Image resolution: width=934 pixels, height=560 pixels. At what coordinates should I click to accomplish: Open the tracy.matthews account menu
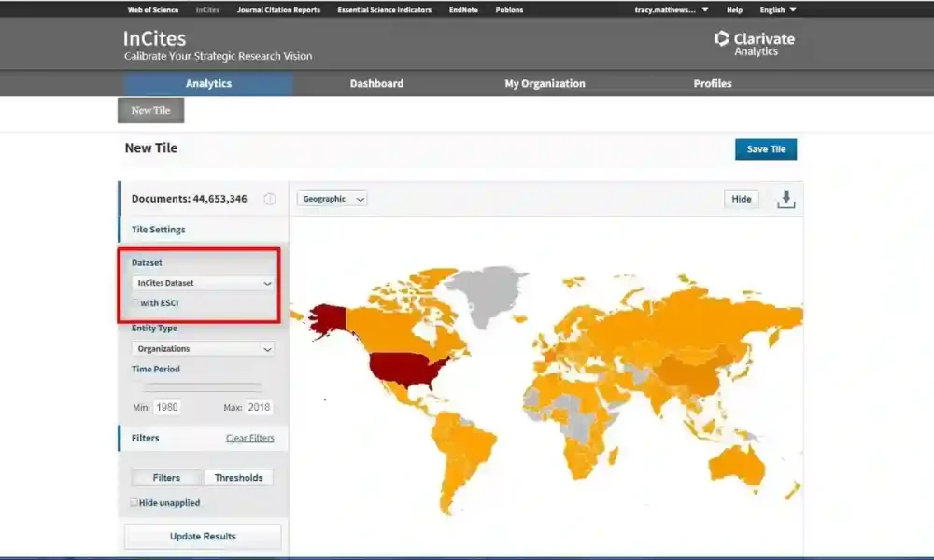pyautogui.click(x=671, y=10)
